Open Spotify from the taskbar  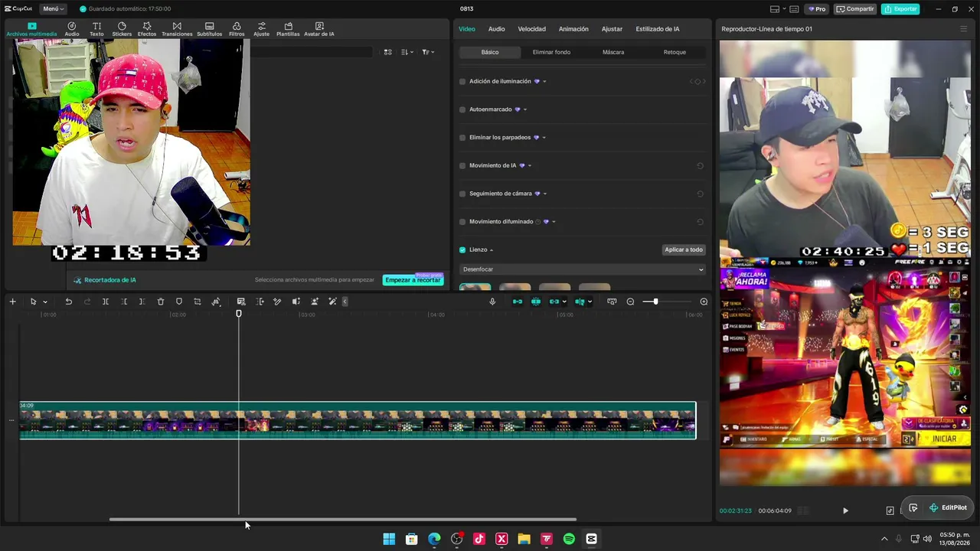(x=569, y=539)
